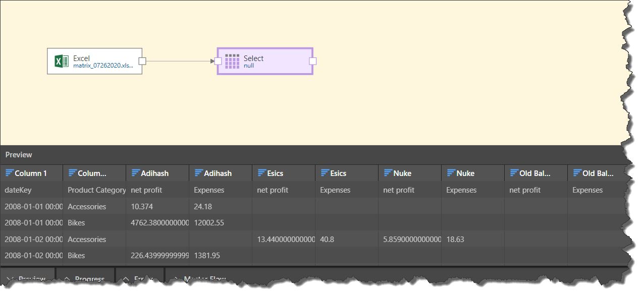Click the type icon of the first Adihash column
The width and height of the screenshot is (644, 297).
[x=135, y=173]
